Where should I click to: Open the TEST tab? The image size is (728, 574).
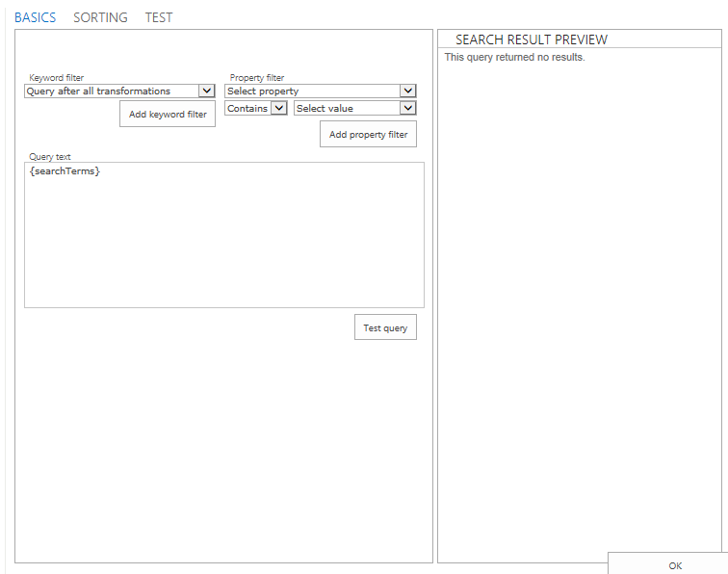(158, 17)
